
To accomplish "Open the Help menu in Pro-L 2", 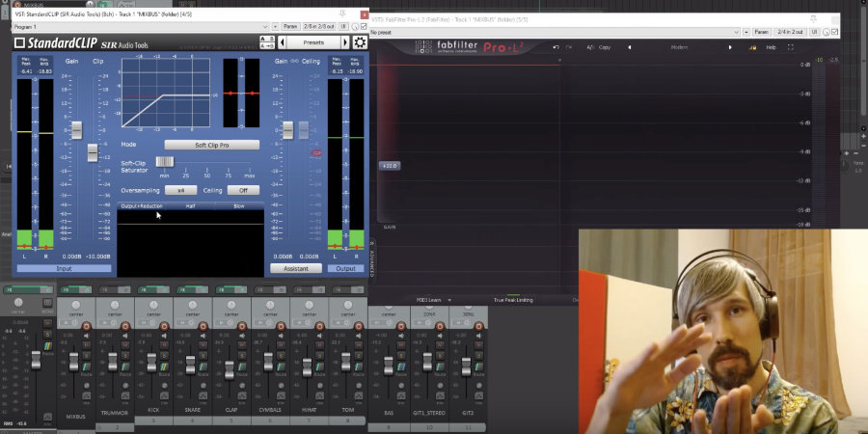I will (771, 47).
